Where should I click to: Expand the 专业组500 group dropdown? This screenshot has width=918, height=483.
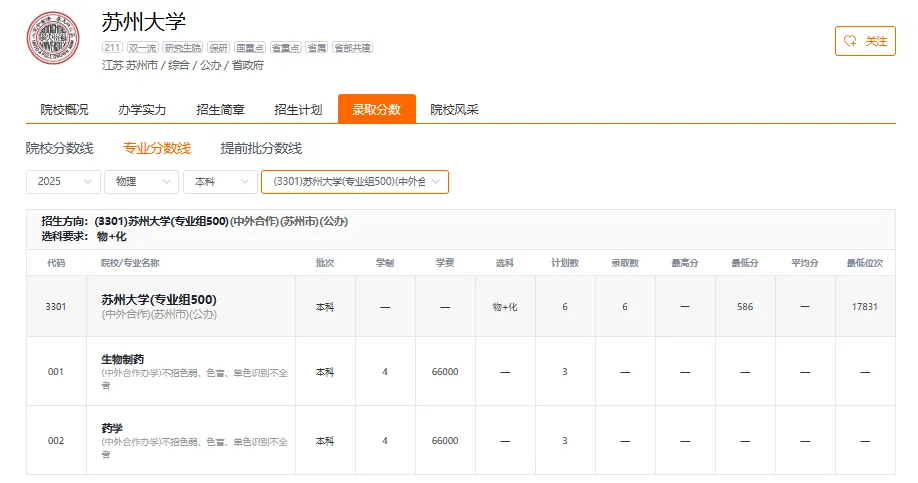click(x=355, y=181)
